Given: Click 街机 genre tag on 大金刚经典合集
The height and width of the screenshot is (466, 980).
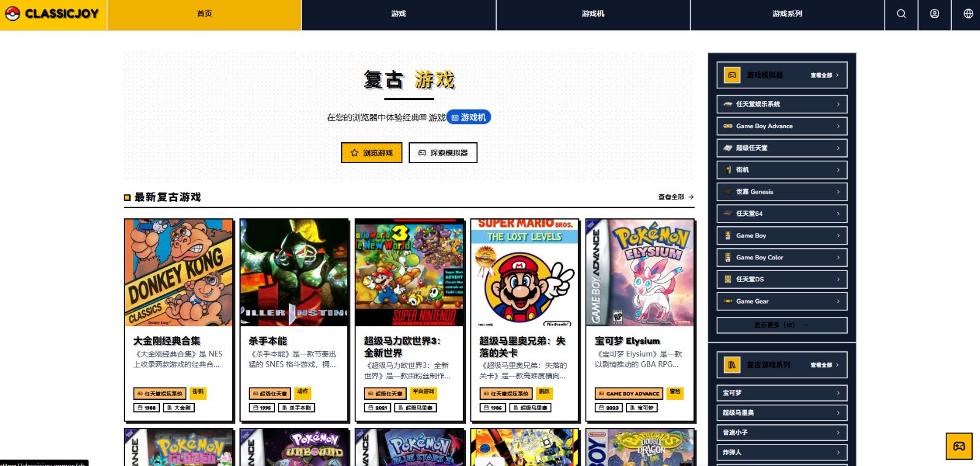Looking at the screenshot, I should [198, 392].
